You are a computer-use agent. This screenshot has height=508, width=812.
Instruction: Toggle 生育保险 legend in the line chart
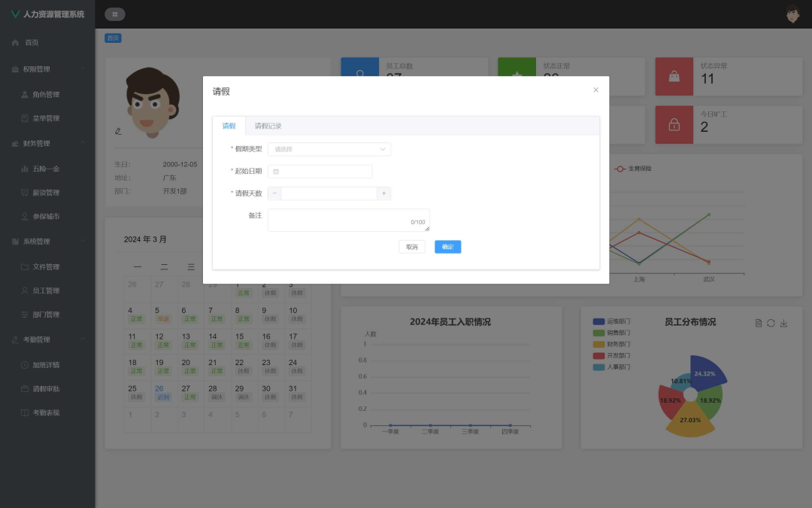pyautogui.click(x=633, y=169)
